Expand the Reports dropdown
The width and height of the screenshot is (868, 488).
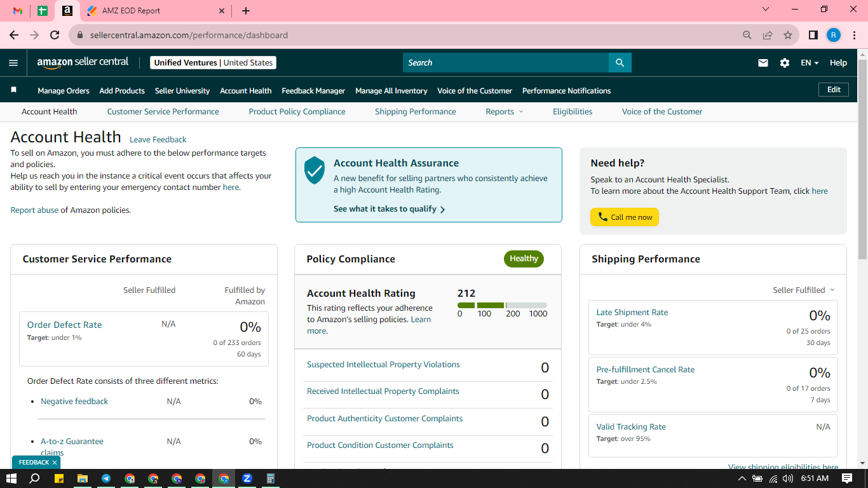pyautogui.click(x=505, y=111)
